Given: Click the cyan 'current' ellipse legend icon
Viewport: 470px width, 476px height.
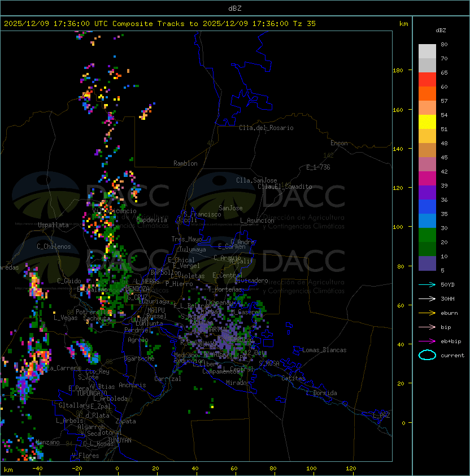Looking at the screenshot, I should point(427,355).
